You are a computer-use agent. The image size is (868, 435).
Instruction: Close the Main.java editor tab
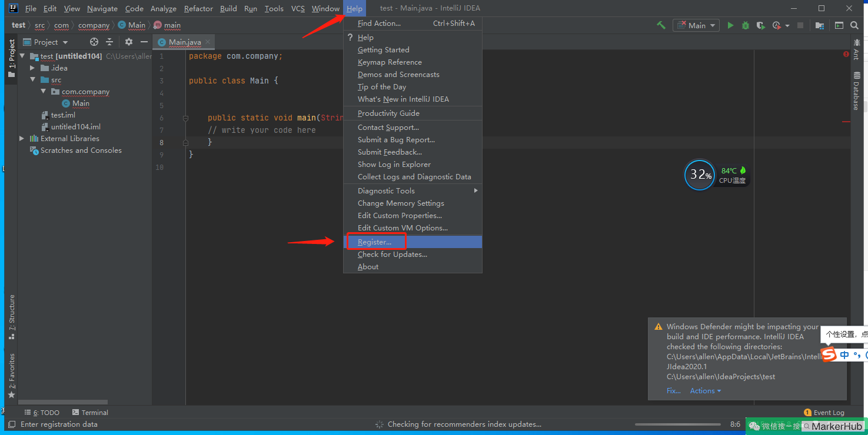pos(208,42)
